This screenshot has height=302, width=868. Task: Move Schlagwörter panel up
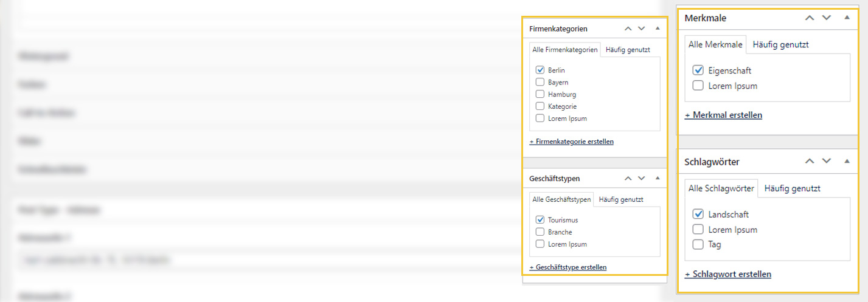pyautogui.click(x=809, y=162)
